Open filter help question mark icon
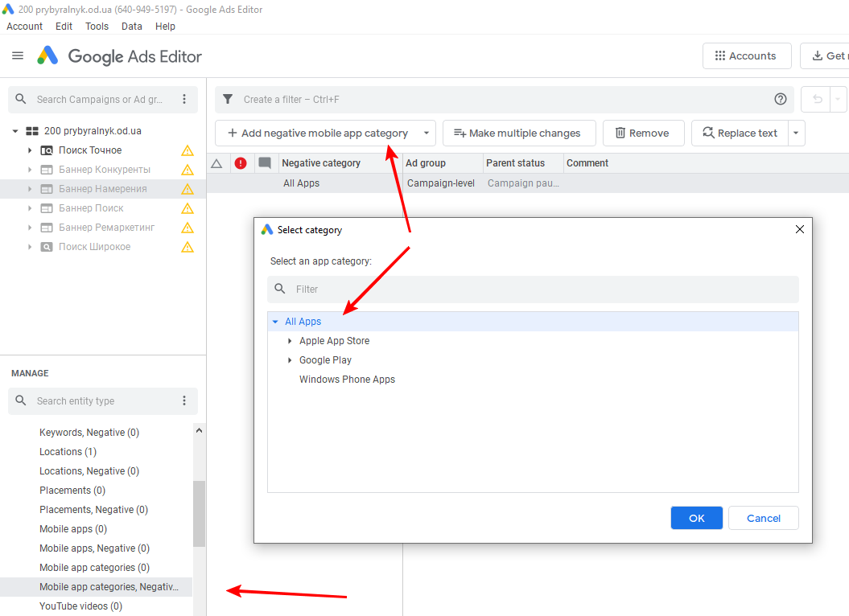The height and width of the screenshot is (616, 849). tap(781, 99)
